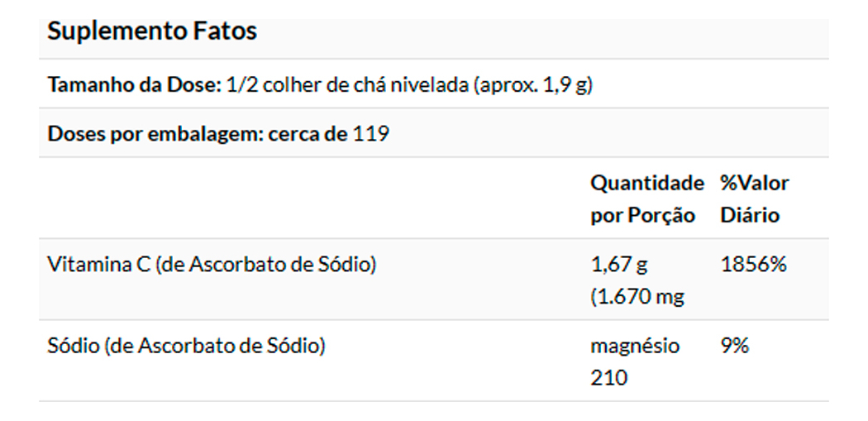Image resolution: width=868 pixels, height=421 pixels.
Task: Click the "(aprox. 1,9 g)" text
Action: pos(533,84)
